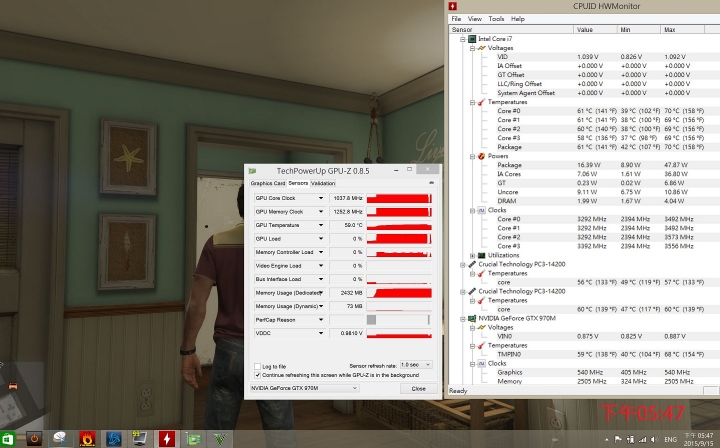
Task: Click Action Center flag tray icon
Action: pos(618,439)
